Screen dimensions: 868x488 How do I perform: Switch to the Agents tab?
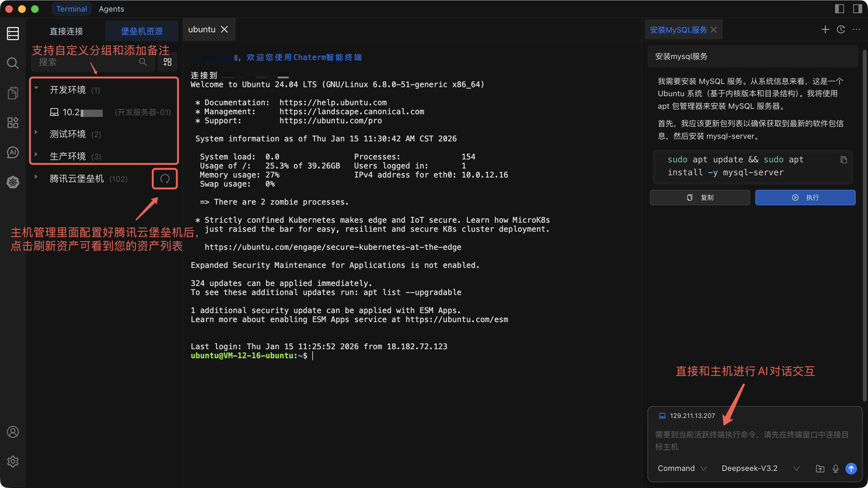tap(111, 9)
